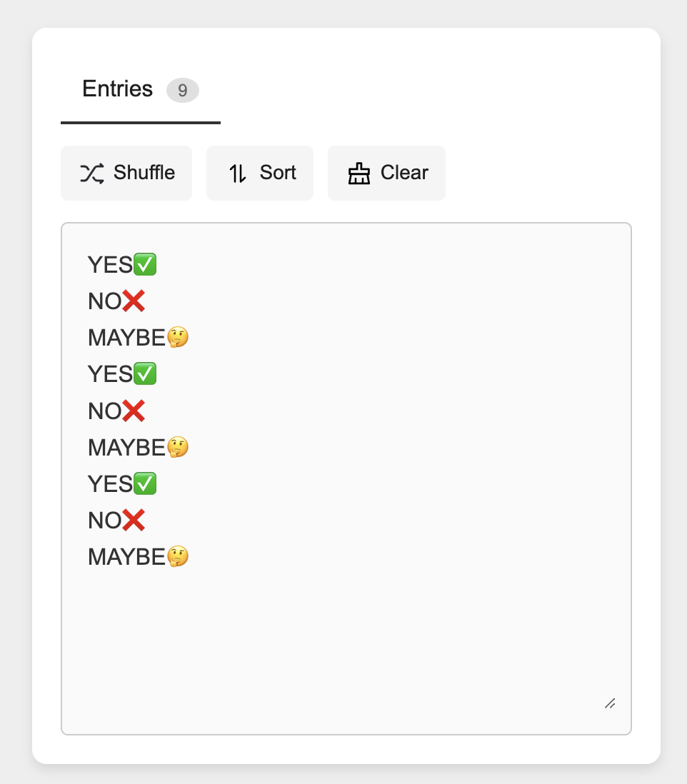The image size is (687, 784).
Task: Click the red cross emoji beside first NO
Action: (134, 301)
